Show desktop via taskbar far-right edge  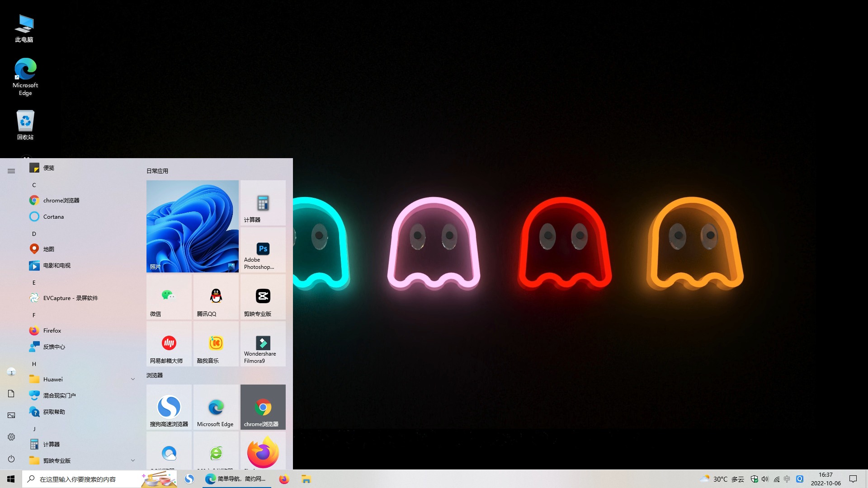[866, 479]
